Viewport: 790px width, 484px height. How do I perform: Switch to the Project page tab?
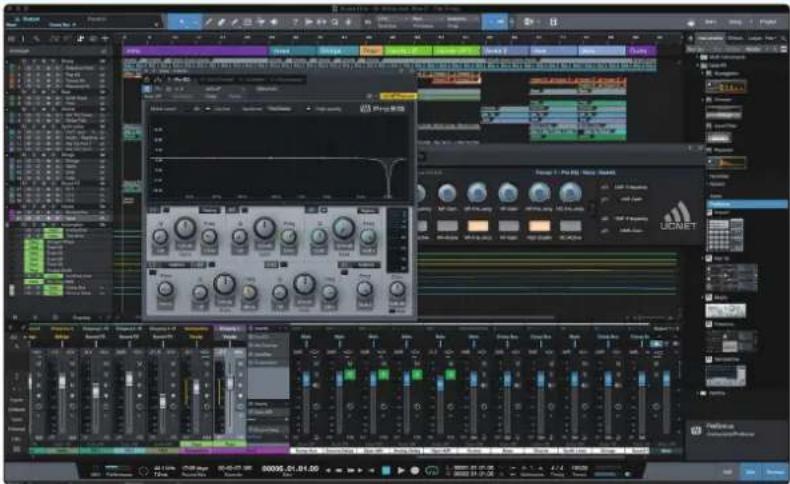767,22
